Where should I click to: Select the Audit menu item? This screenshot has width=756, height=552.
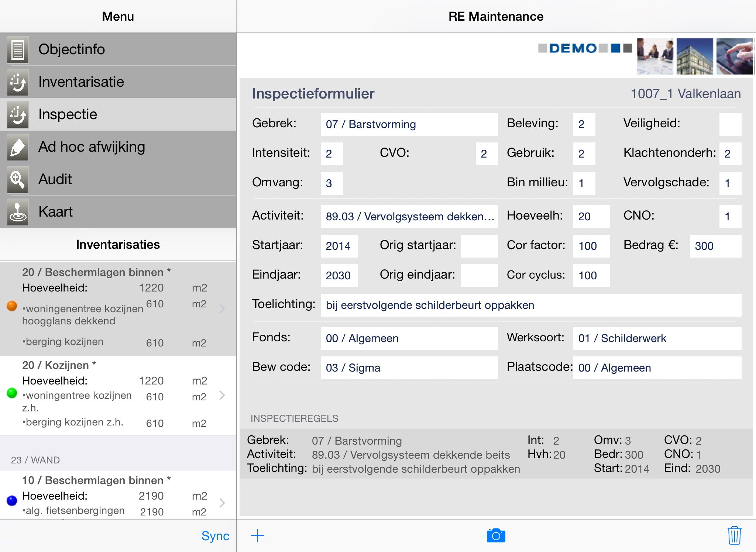tap(118, 179)
